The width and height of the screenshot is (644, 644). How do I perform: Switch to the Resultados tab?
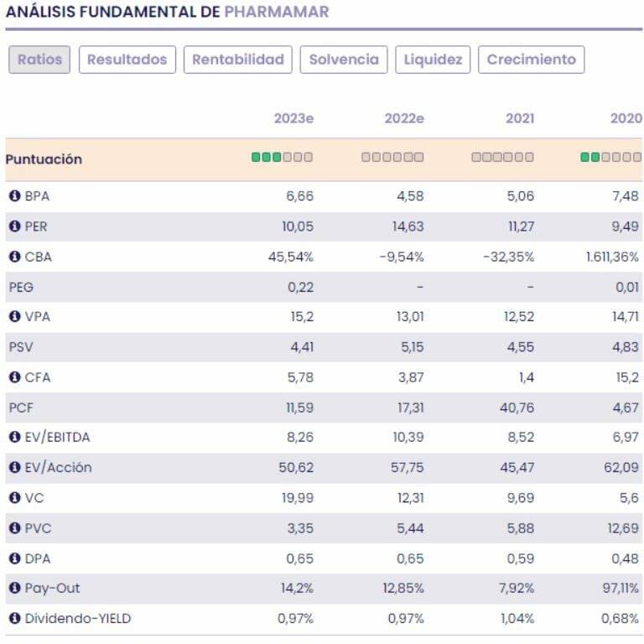(x=127, y=60)
